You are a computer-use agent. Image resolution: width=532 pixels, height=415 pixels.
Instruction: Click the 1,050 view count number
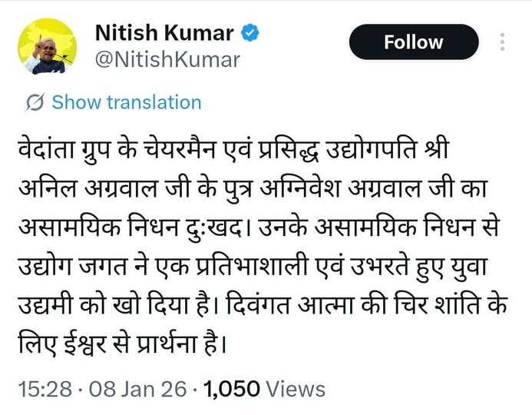coord(233,390)
